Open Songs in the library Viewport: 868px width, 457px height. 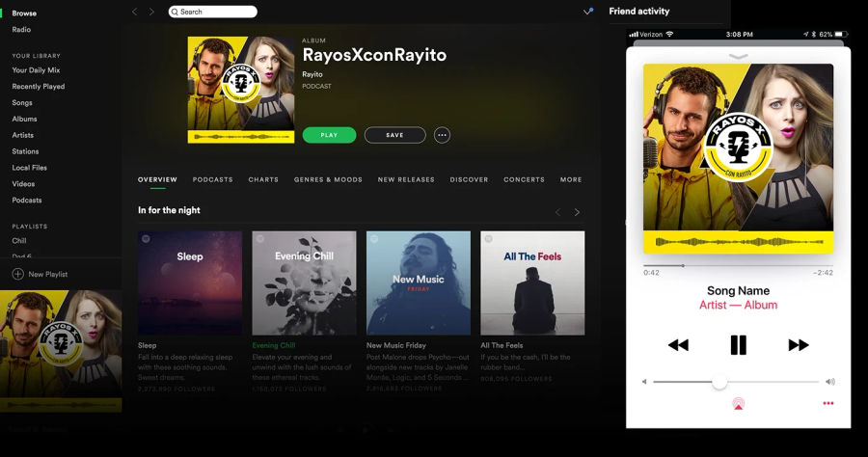(x=22, y=103)
